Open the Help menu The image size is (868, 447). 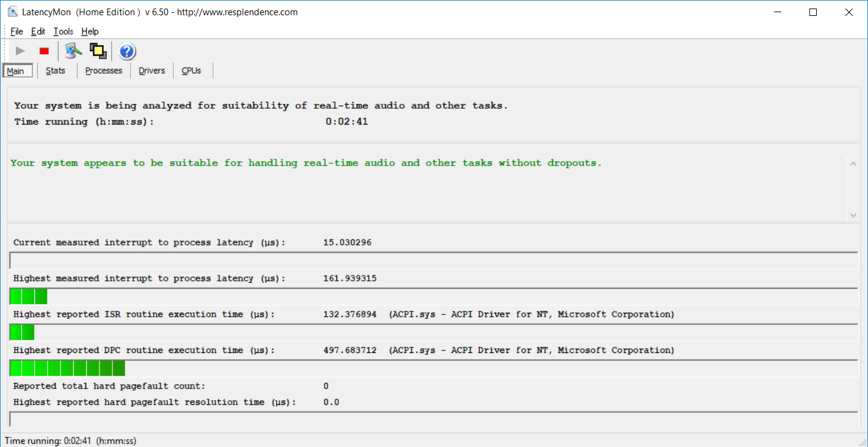tap(90, 32)
